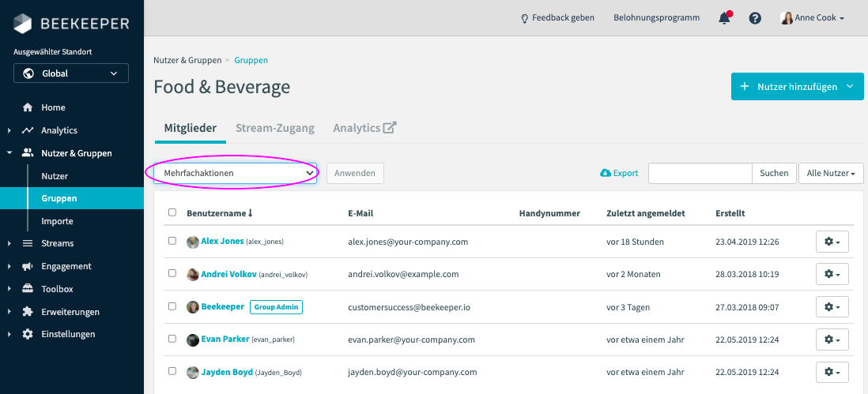Check the box for Alex Jones
The height and width of the screenshot is (394, 868).
pyautogui.click(x=172, y=241)
